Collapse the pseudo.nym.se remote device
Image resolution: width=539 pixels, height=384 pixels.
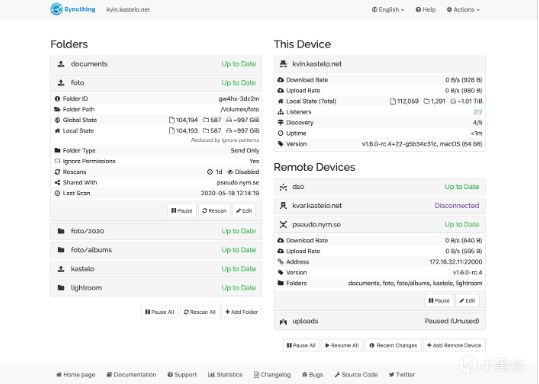(380, 224)
